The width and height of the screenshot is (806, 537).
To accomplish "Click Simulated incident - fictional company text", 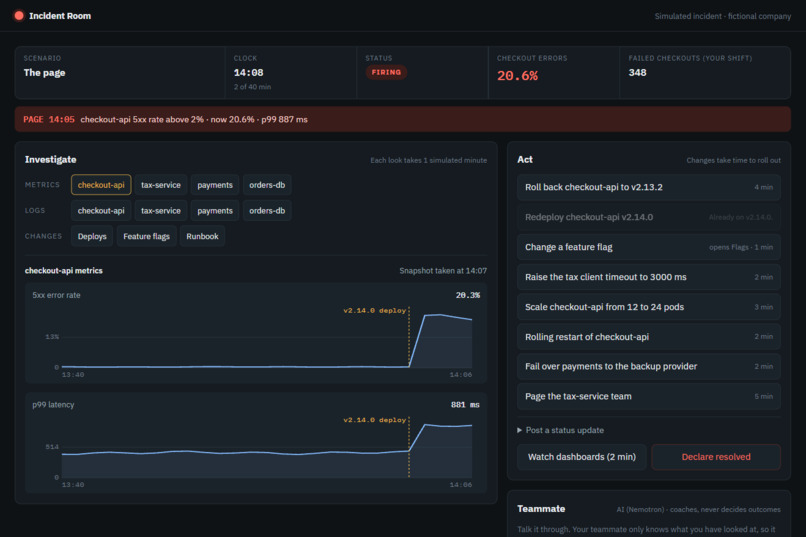I will [x=723, y=16].
